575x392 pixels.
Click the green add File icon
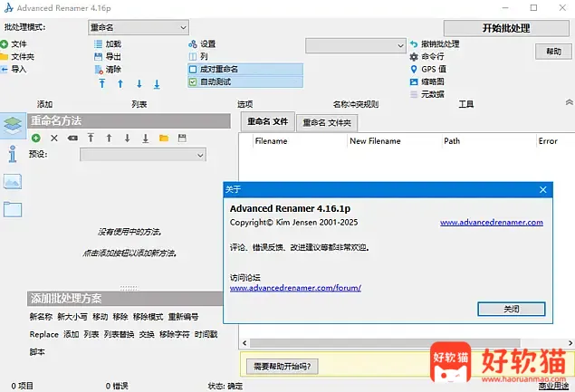click(4, 44)
